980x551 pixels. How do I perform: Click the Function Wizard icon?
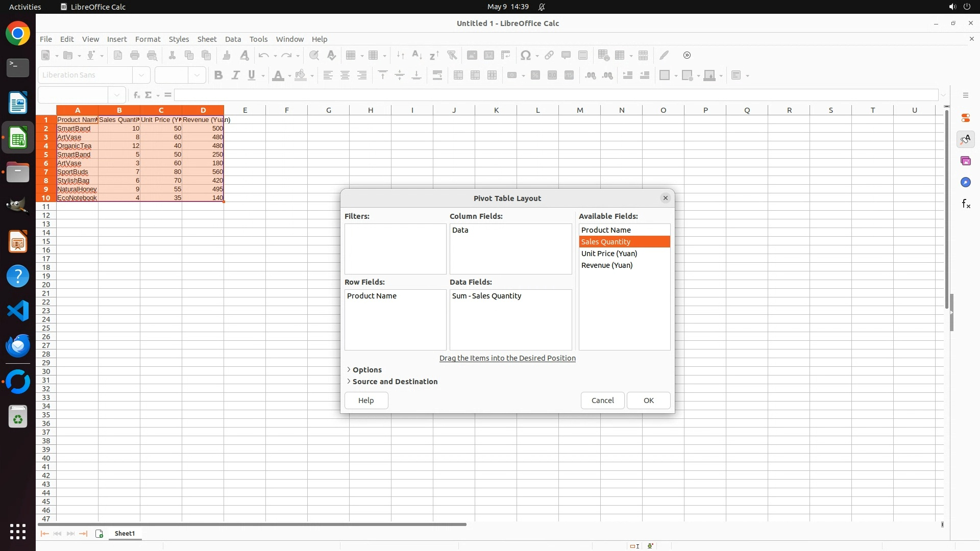tap(136, 95)
